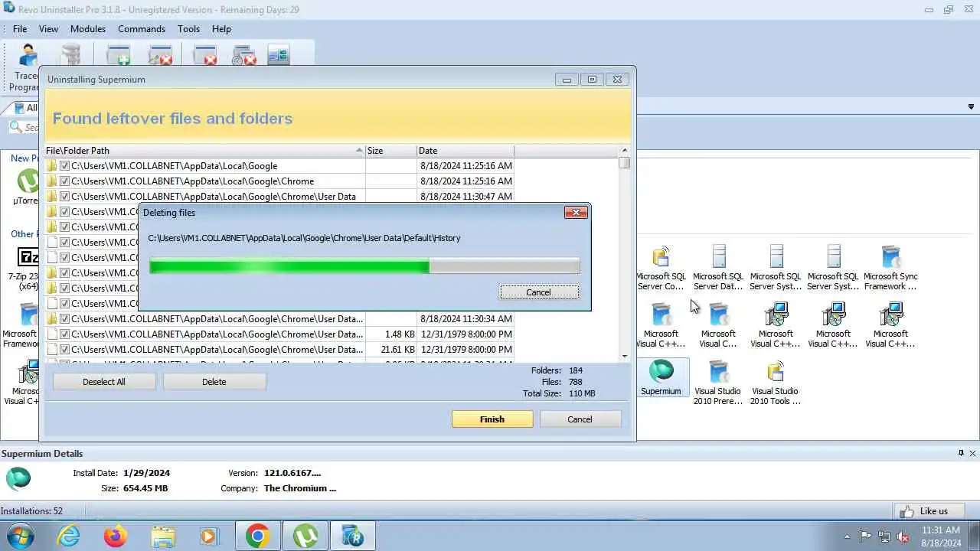Screen dimensions: 980x551
Task: Click the volume icon in system tray
Action: pyautogui.click(x=903, y=536)
